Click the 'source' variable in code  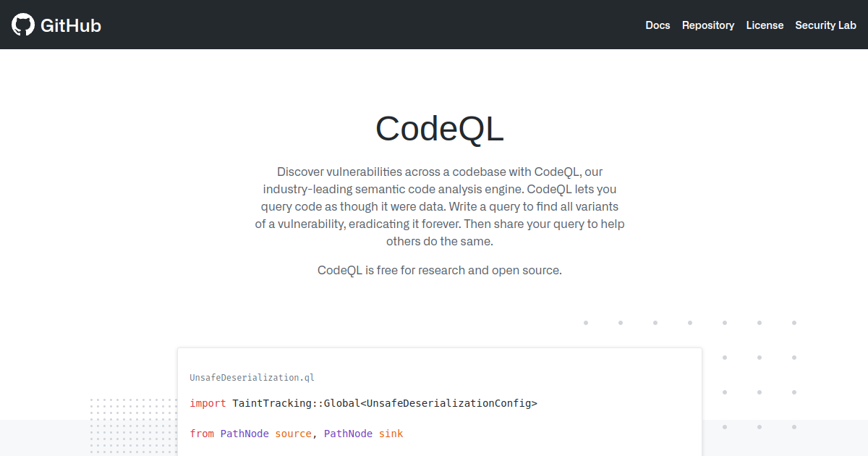coord(293,434)
